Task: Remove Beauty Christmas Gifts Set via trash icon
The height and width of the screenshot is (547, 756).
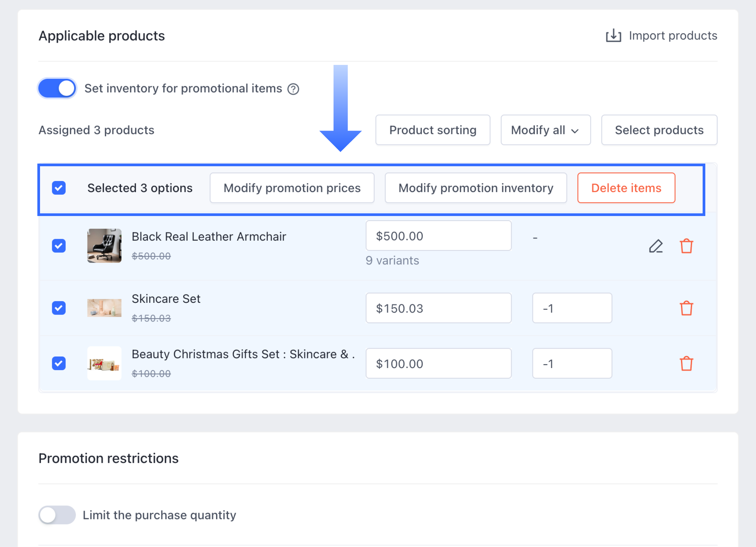Action: (686, 364)
